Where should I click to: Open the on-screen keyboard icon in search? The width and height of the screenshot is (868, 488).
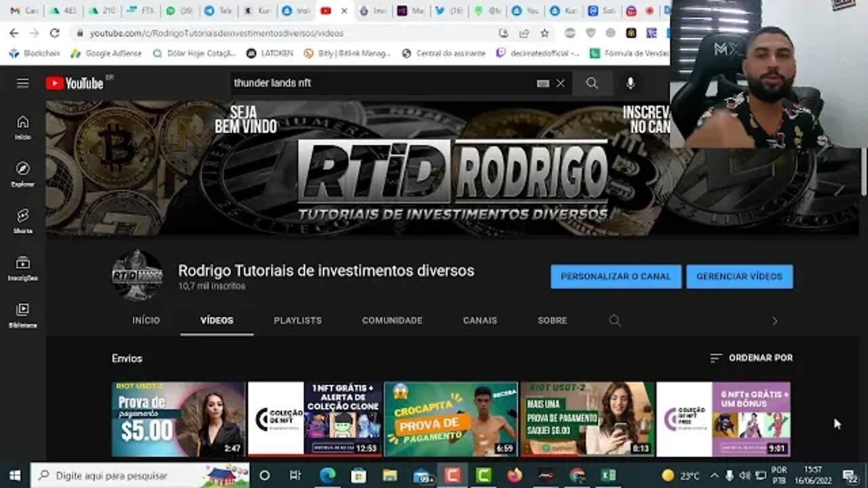[x=542, y=83]
